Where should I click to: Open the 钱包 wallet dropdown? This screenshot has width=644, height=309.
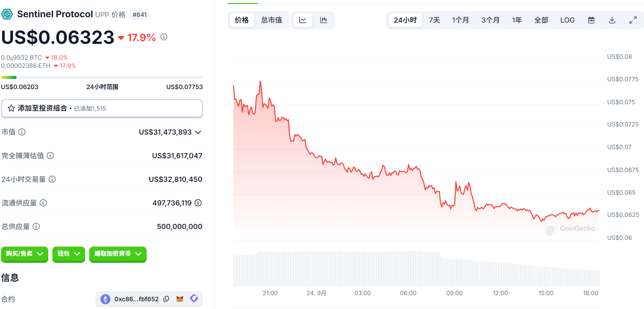pyautogui.click(x=69, y=254)
